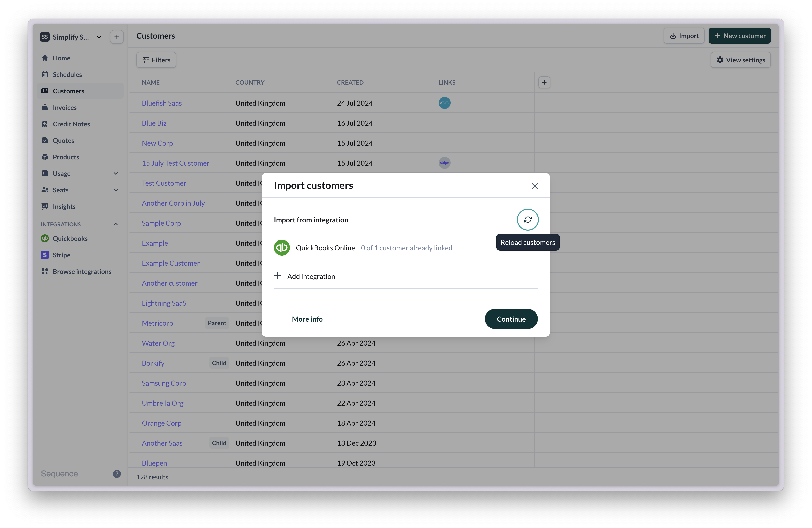Click the help question mark icon

117,474
